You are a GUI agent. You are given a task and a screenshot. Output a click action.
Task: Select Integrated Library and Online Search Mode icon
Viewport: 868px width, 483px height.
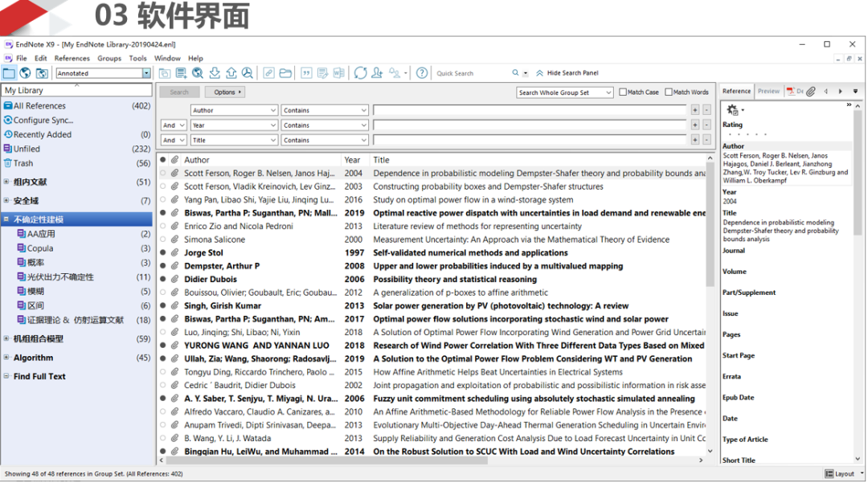[x=42, y=73]
